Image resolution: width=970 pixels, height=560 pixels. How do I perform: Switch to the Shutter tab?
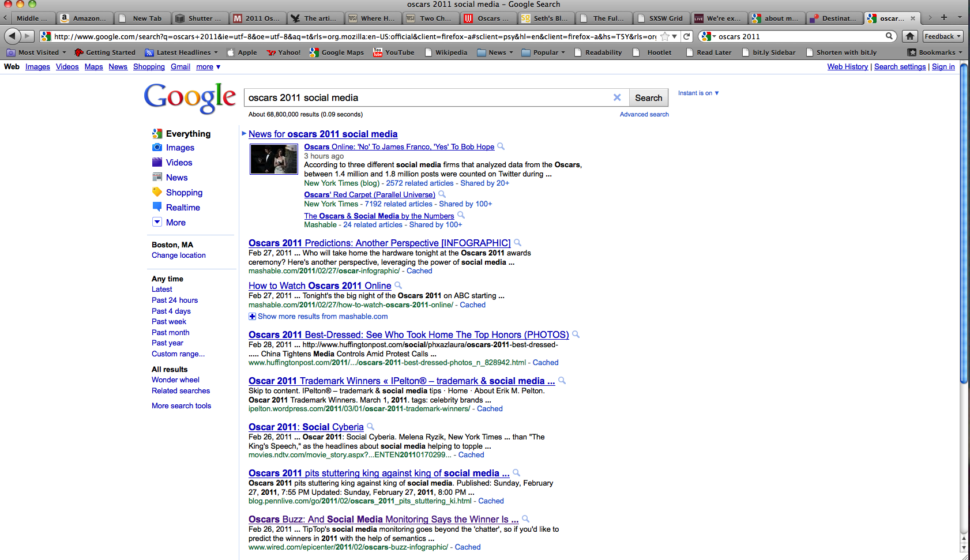pos(200,18)
